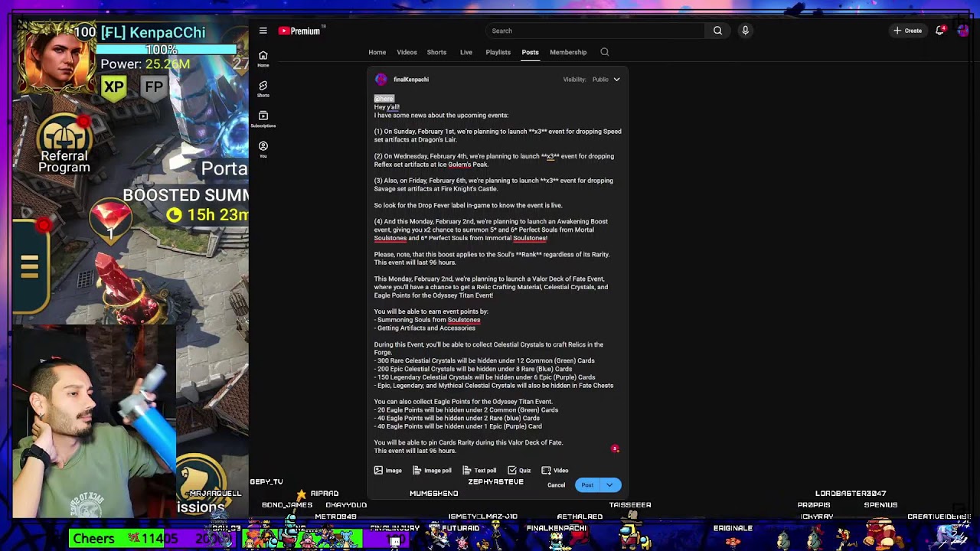This screenshot has width=980, height=551.
Task: Click the player portrait in game
Action: [x=56, y=59]
